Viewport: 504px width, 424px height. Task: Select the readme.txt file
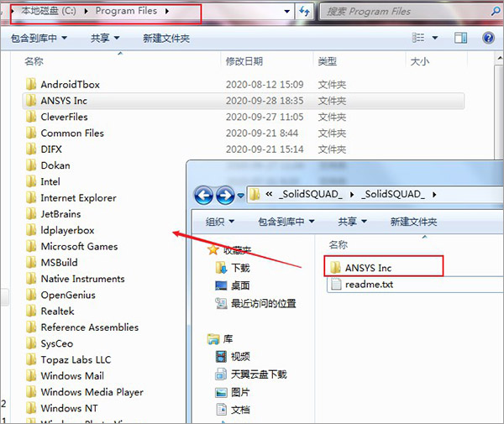[361, 285]
